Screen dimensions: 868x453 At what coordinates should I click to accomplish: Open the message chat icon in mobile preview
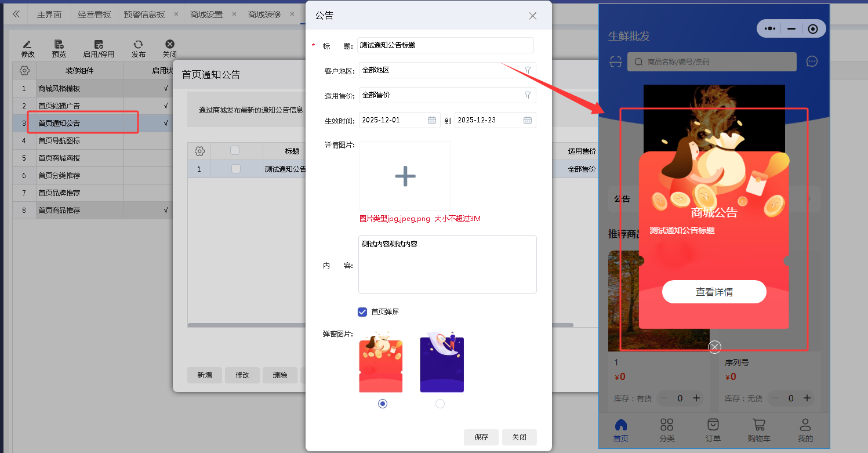point(812,61)
